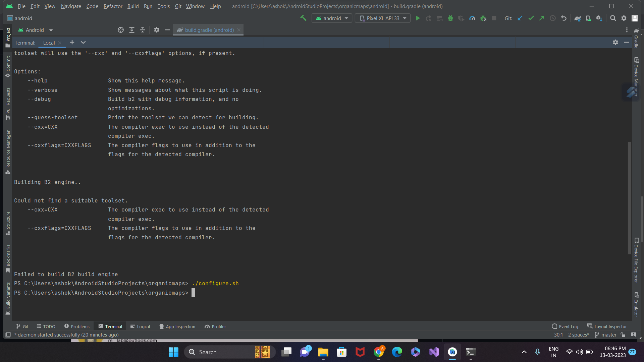Open the Layout Inspector
This screenshot has height=362, width=644.
[x=607, y=326]
